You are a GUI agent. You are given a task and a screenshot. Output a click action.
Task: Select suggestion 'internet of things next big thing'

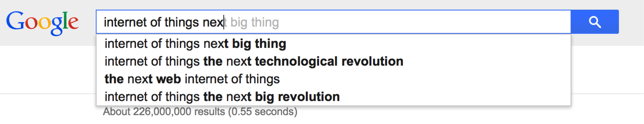[333, 43]
